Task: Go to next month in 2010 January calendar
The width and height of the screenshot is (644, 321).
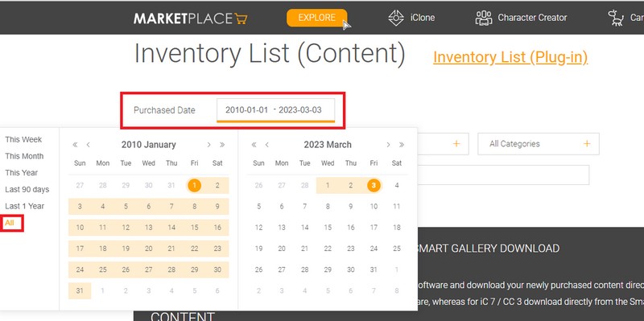Action: [208, 145]
